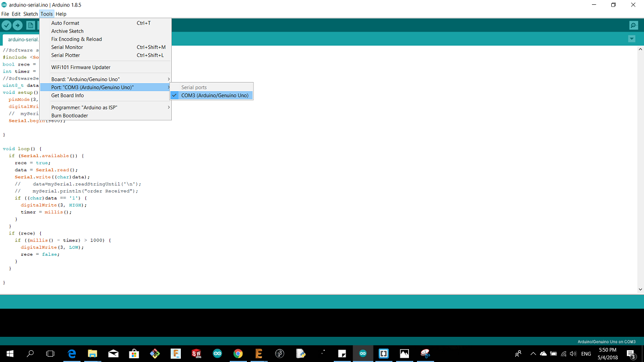Open Wi-Fi network tray icon

tap(563, 353)
